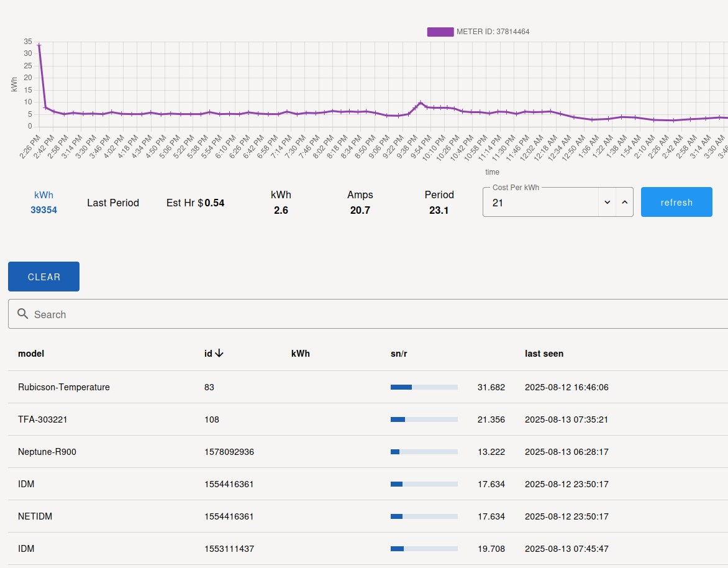Sort table by model column header
Image resolution: width=728 pixels, height=568 pixels.
point(31,354)
